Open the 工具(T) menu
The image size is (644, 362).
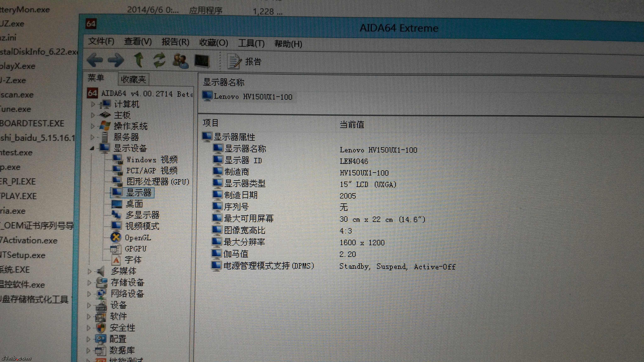pos(251,43)
